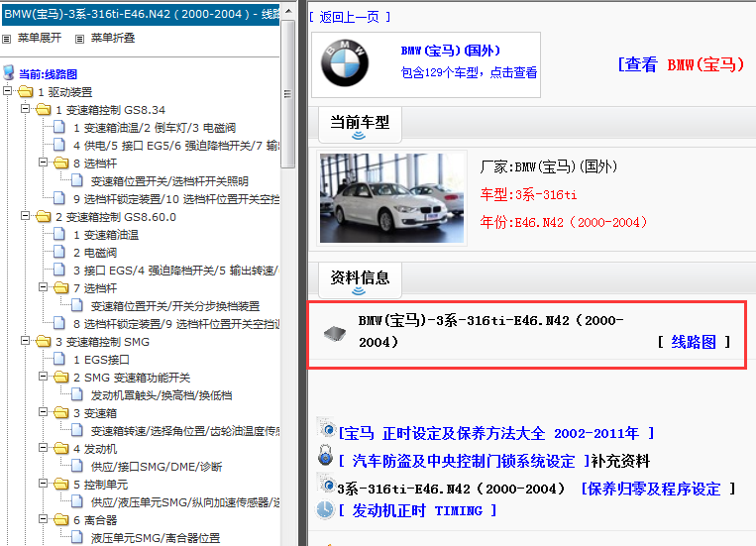Click the 菜单展开 expand-menu icon
The image size is (756, 546).
pyautogui.click(x=6, y=39)
